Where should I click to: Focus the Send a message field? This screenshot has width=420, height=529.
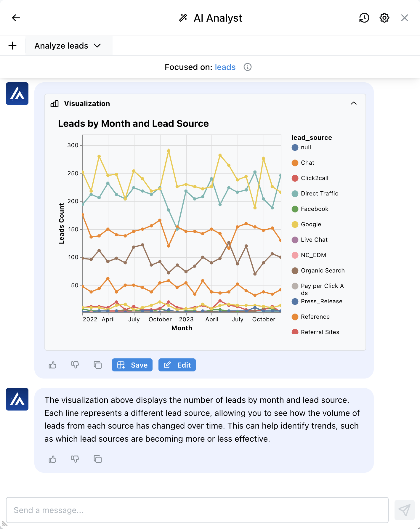coord(197,510)
